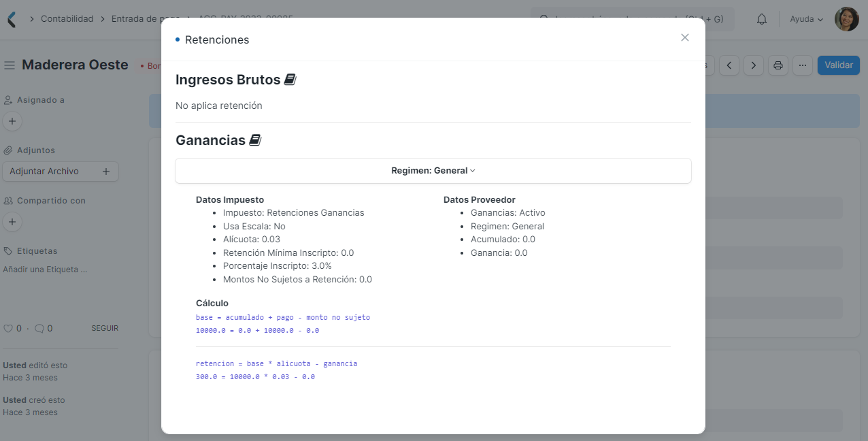Click the retencion formula code line
The height and width of the screenshot is (441, 868).
click(x=276, y=363)
